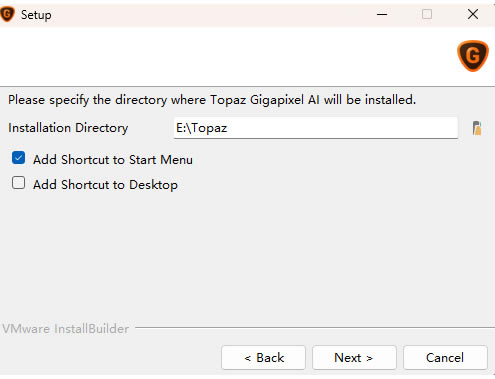
Task: Go to previous step with Back button
Action: pyautogui.click(x=263, y=358)
